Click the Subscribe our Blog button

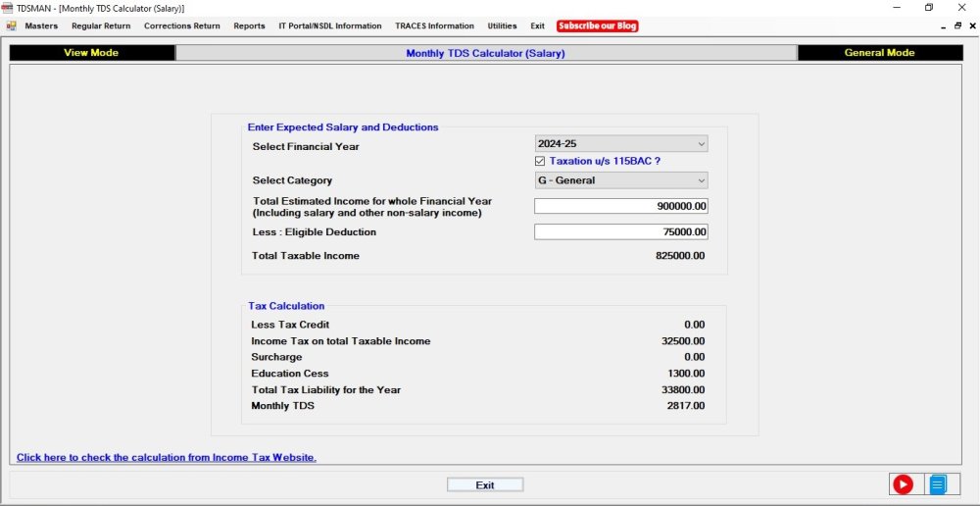[598, 26]
